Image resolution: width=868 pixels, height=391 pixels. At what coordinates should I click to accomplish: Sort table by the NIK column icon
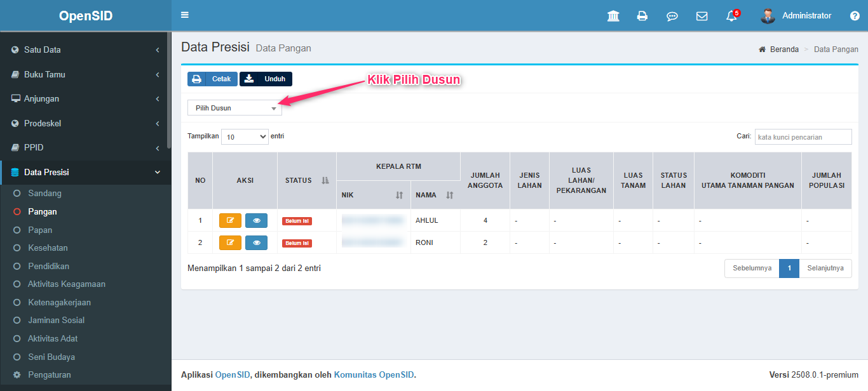point(399,195)
